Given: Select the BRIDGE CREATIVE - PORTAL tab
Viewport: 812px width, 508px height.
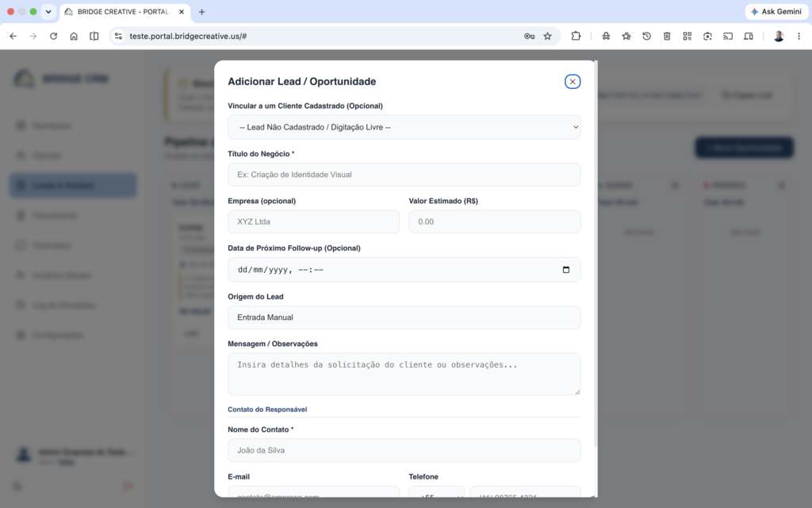Looking at the screenshot, I should 124,11.
